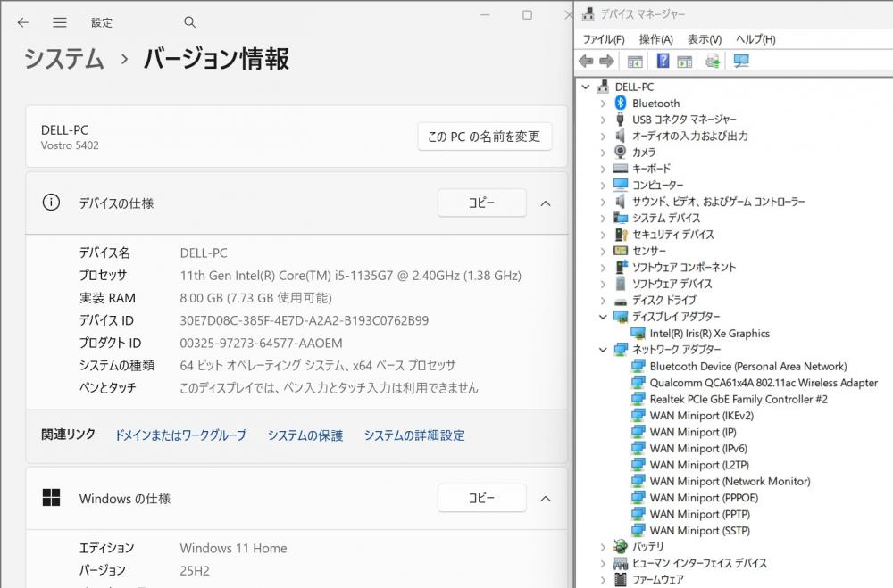Open the 操作(A) menu

pos(655,39)
